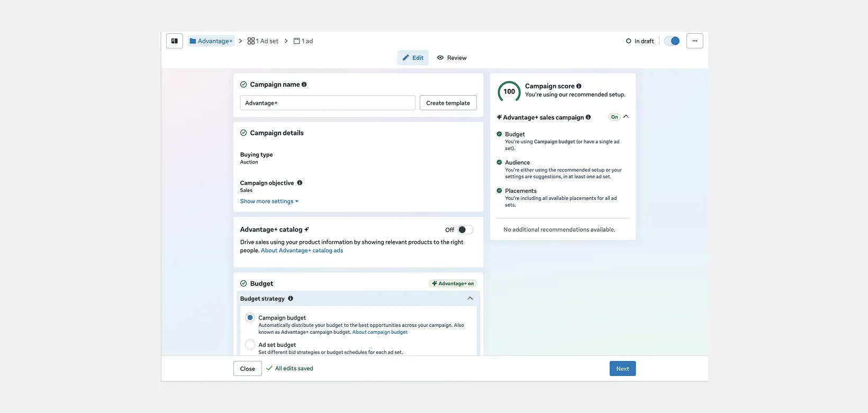Select the Ad set budget radio option
The height and width of the screenshot is (413, 868).
(x=250, y=345)
